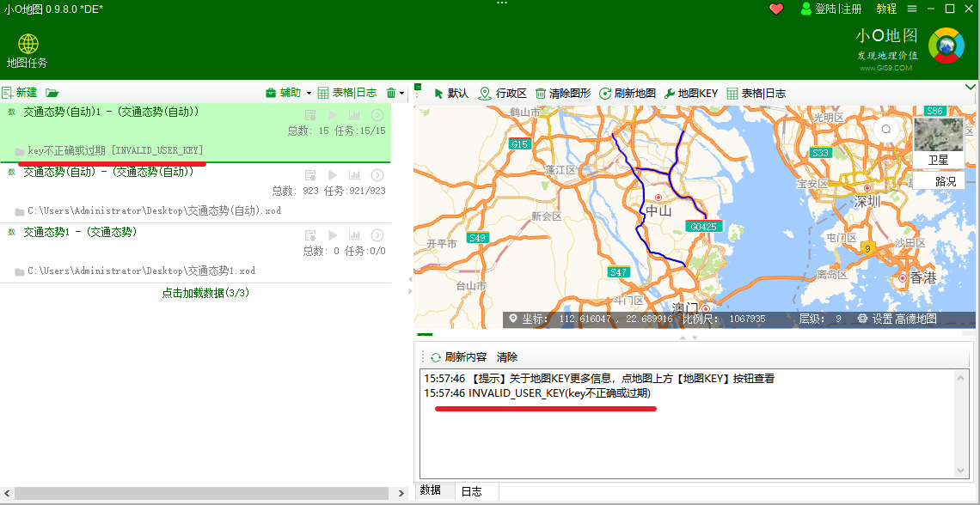Image resolution: width=980 pixels, height=505 pixels.
Task: Select task 交通态势1 - (交通态势)
Action: click(x=80, y=232)
